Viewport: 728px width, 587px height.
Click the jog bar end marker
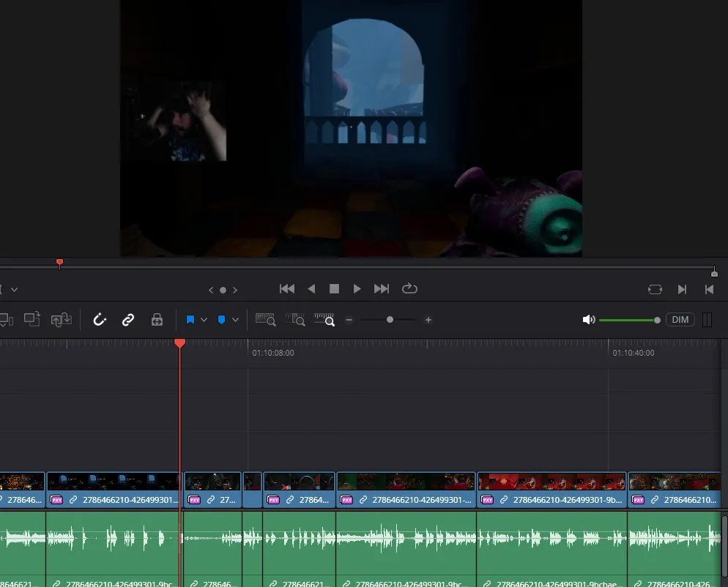pyautogui.click(x=715, y=272)
